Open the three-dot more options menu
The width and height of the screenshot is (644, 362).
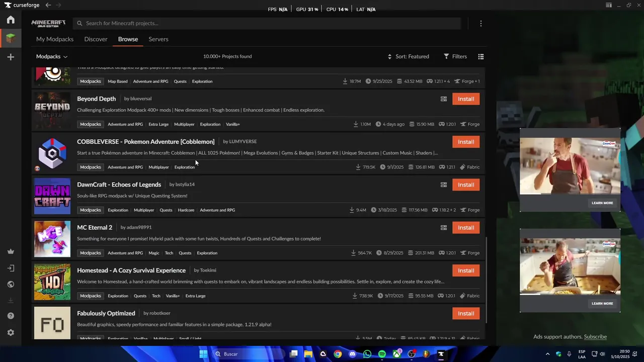[480, 24]
